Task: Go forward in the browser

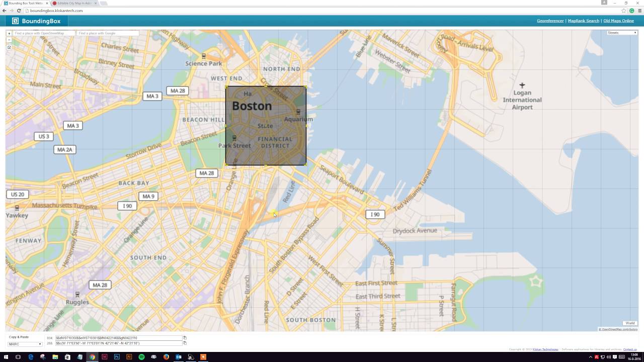Action: point(12,11)
